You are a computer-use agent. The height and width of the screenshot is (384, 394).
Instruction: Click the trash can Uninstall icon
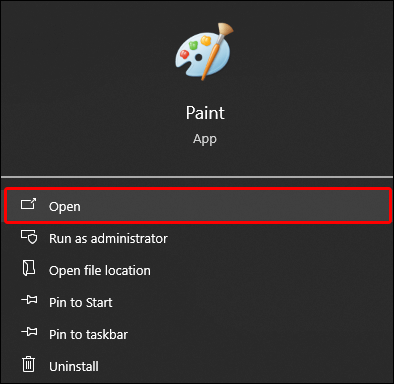[x=28, y=364]
